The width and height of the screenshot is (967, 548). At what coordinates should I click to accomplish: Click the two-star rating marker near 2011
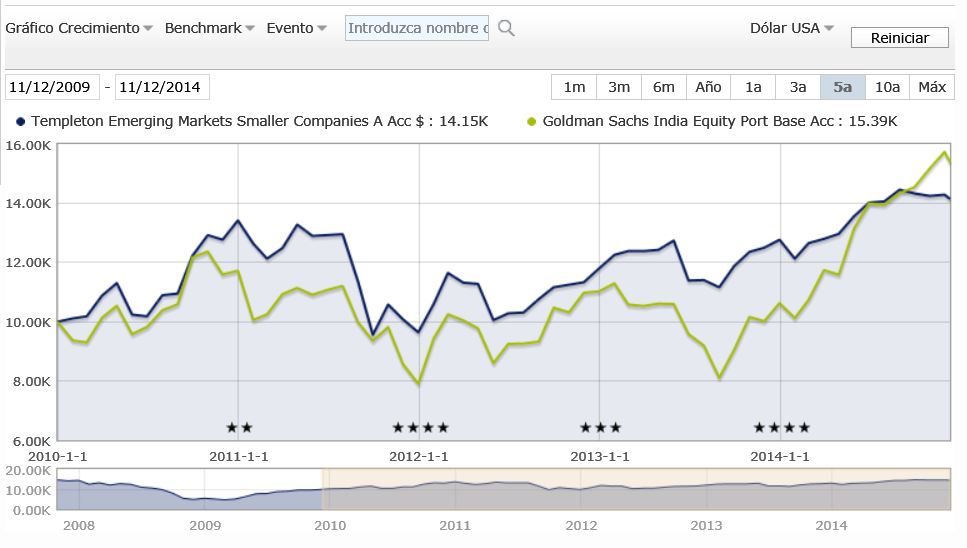pyautogui.click(x=239, y=428)
